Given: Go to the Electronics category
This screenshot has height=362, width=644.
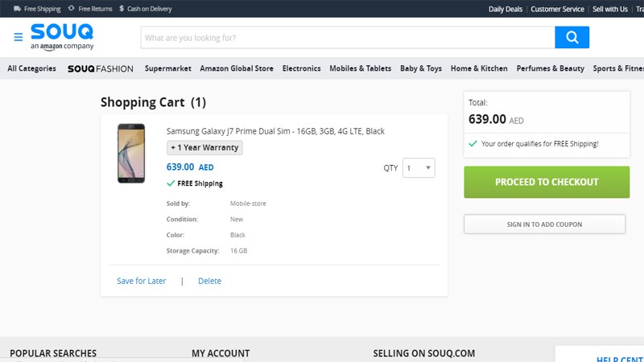Looking at the screenshot, I should (301, 68).
